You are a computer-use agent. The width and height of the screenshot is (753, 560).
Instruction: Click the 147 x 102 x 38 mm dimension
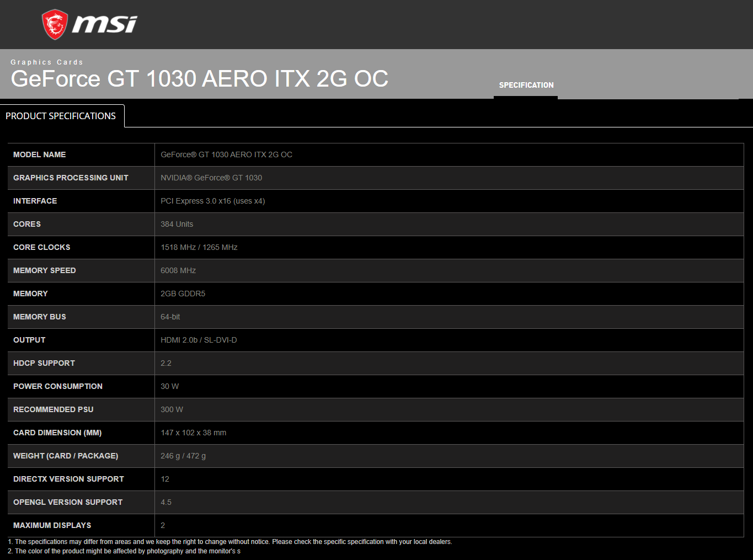coord(193,433)
